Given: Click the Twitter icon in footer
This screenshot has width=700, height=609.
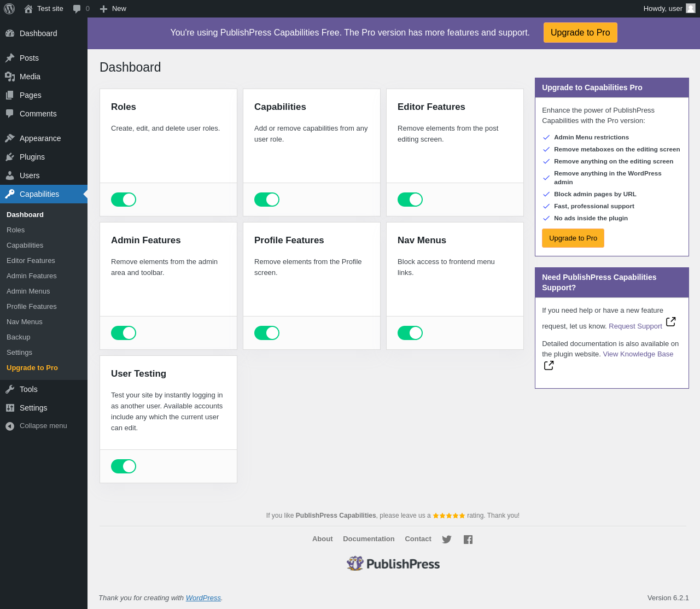Looking at the screenshot, I should 447,540.
